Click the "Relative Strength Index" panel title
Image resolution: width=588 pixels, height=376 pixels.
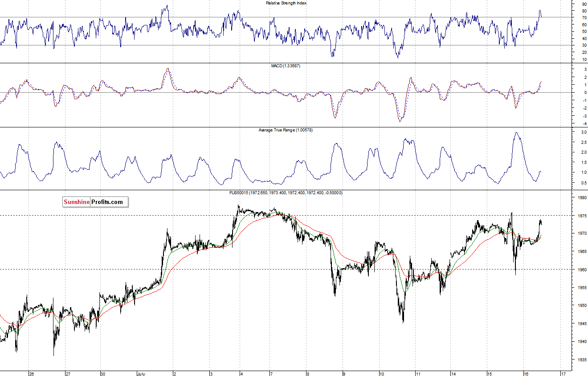tap(286, 3)
